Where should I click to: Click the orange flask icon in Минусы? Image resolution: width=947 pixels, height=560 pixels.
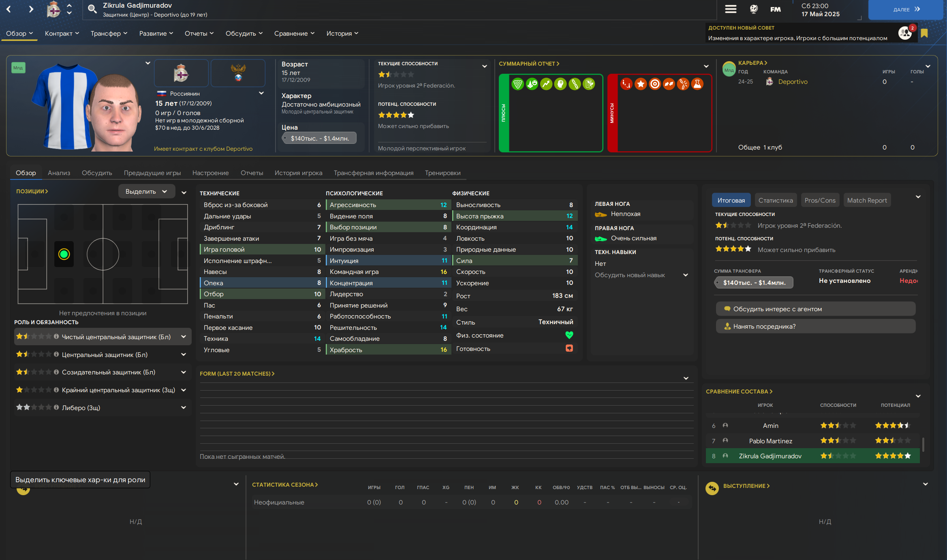697,84
